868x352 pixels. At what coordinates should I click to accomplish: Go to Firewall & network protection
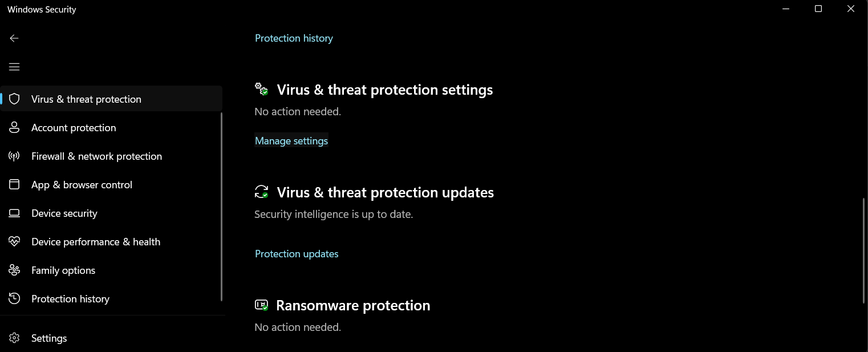coord(96,156)
